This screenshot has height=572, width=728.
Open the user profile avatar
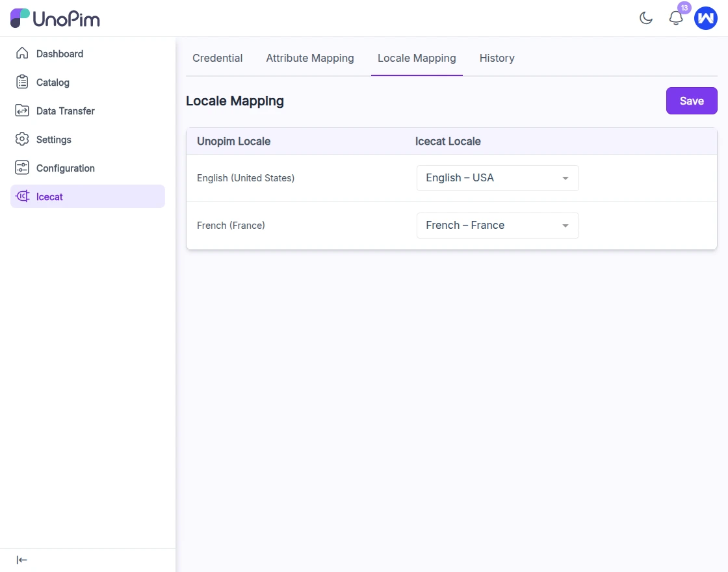pos(705,18)
